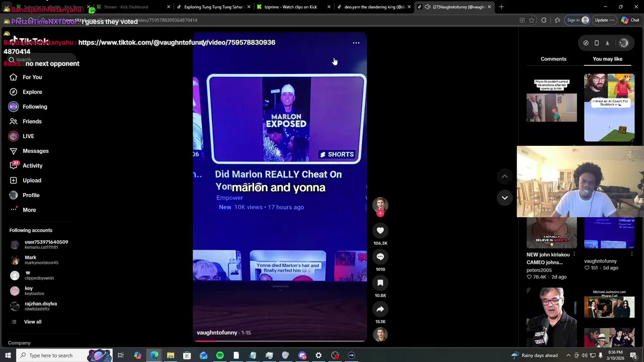
Task: Open AI Coach for Skyblock thumbnail
Action: [609, 108]
